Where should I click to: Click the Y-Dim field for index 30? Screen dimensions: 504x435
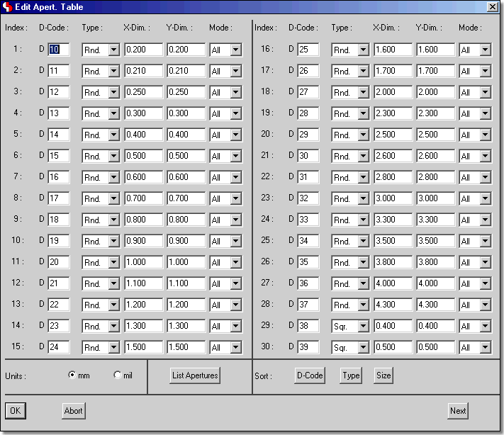point(435,348)
